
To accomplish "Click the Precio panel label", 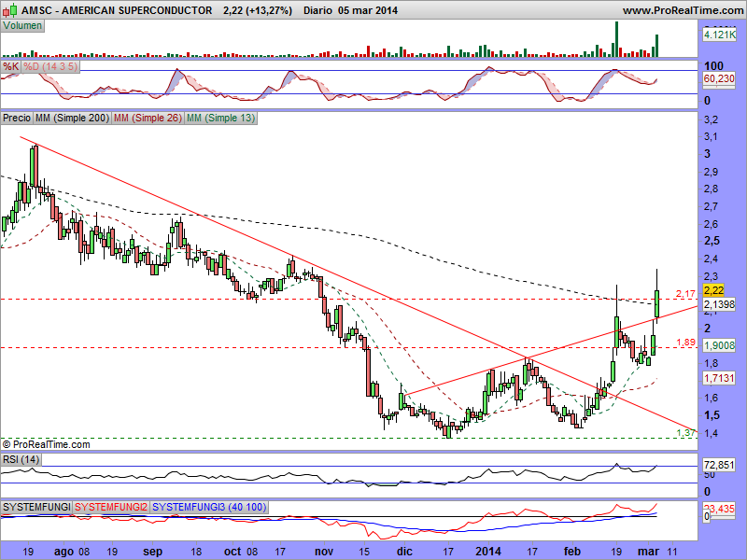I will tap(17, 119).
